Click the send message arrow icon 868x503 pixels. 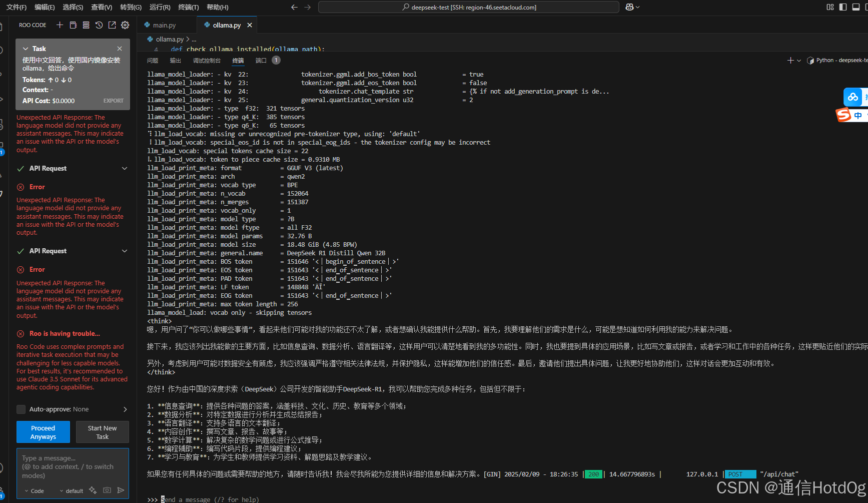click(121, 490)
